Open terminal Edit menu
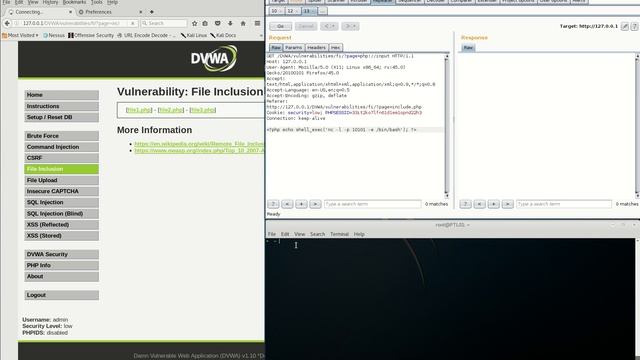 click(285, 234)
